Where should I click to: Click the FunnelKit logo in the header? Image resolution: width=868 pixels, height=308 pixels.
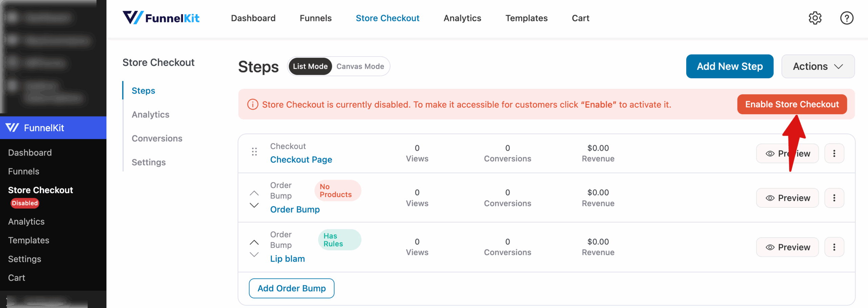click(x=161, y=18)
